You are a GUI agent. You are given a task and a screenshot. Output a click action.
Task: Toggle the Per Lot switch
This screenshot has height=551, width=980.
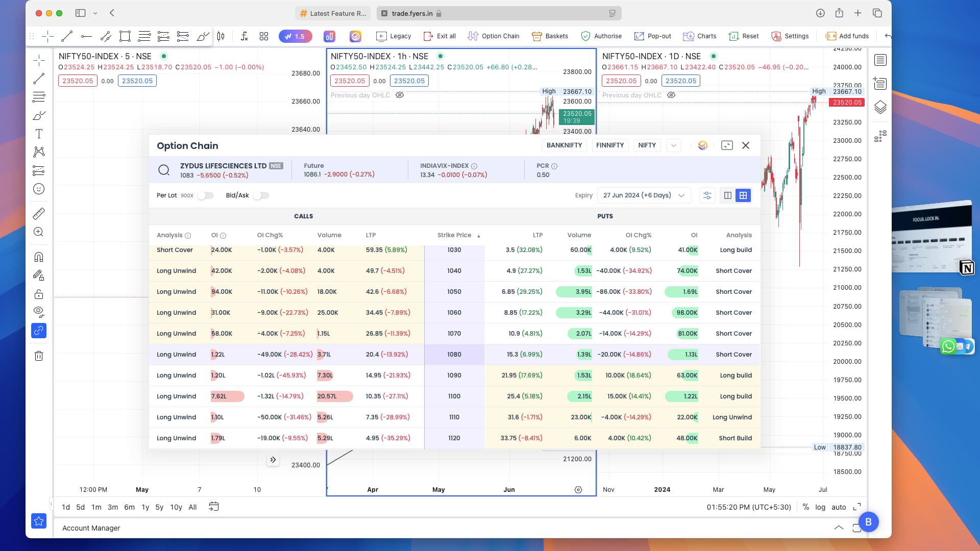(205, 195)
